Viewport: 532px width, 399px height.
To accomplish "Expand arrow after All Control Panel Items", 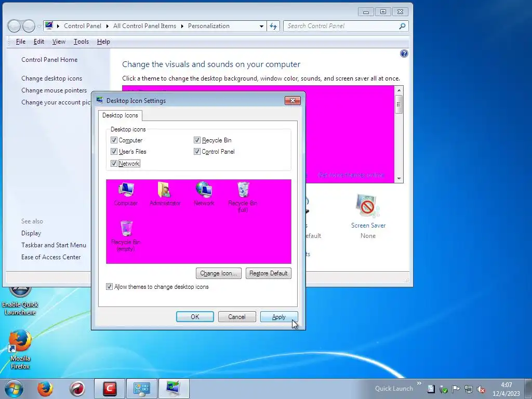I will coord(182,26).
